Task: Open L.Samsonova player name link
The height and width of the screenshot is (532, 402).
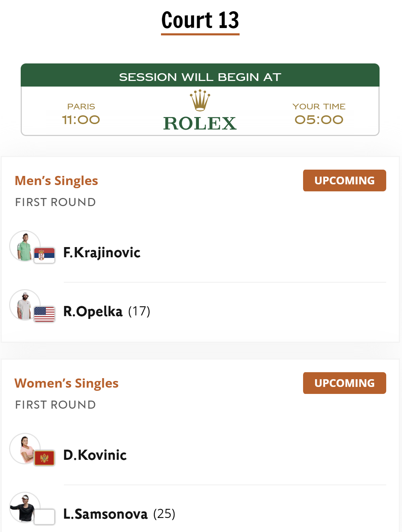Action: coord(105,514)
